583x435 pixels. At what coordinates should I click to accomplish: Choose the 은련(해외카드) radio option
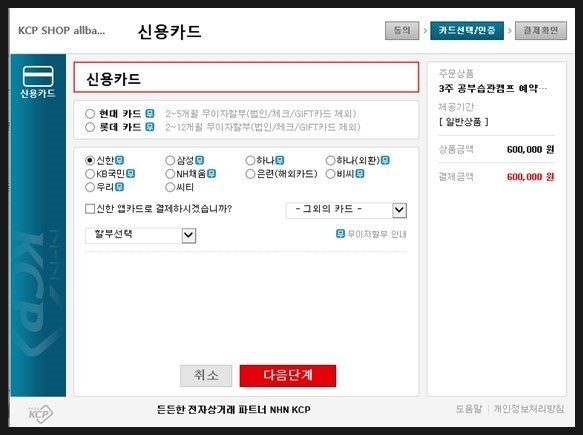tap(250, 174)
